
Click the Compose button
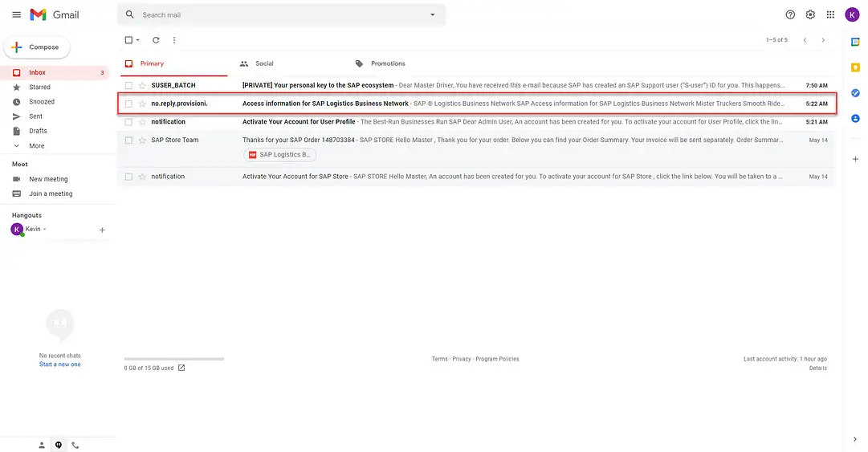(x=37, y=47)
